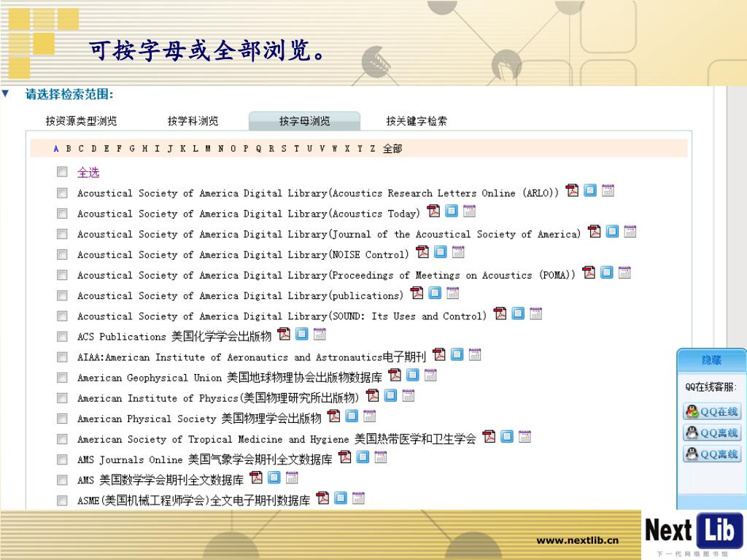This screenshot has width=747, height=560.
Task: Browse letter A in alphabet bar
Action: pyautogui.click(x=56, y=149)
